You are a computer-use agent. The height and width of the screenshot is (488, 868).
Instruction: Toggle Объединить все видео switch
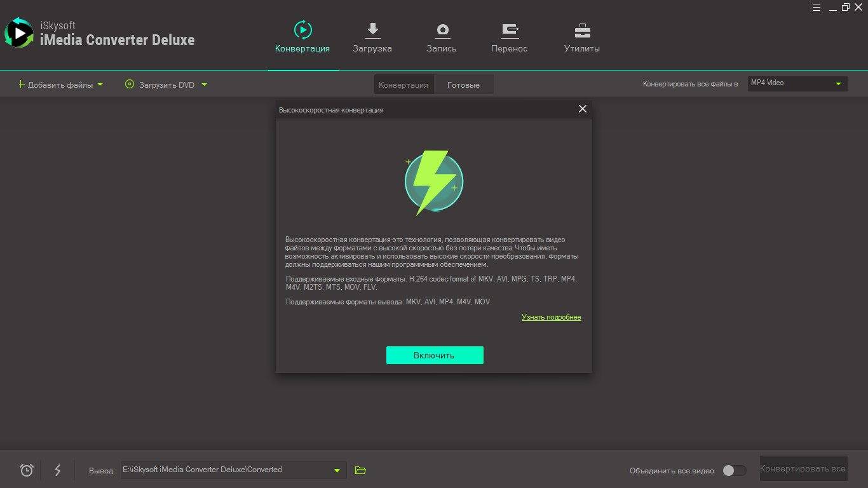tap(735, 471)
